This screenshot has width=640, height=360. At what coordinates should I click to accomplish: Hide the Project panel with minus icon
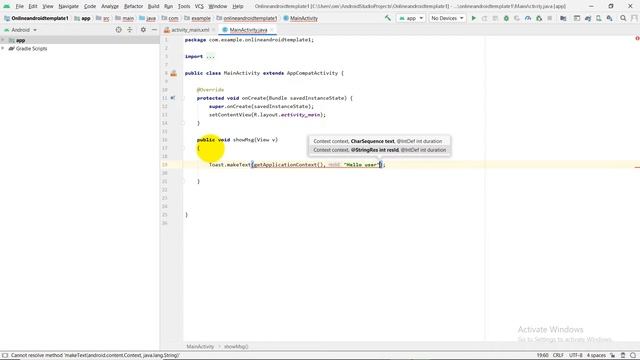(x=154, y=30)
